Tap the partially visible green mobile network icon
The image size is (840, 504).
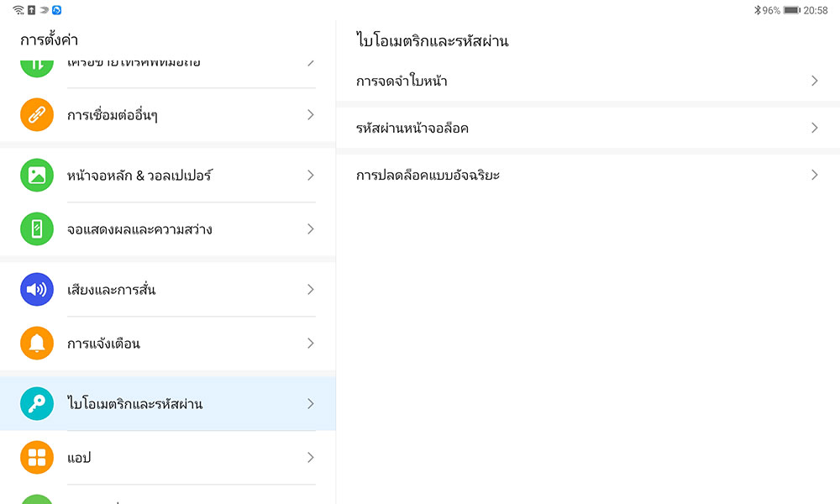click(x=37, y=66)
